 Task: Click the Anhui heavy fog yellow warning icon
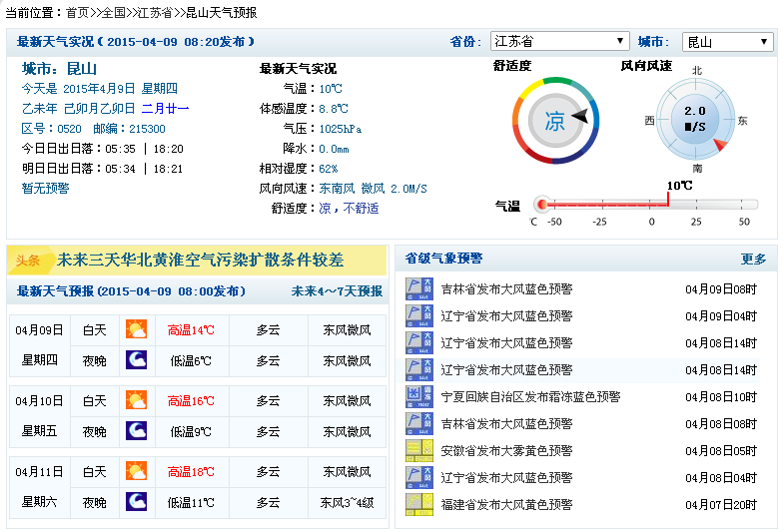pyautogui.click(x=419, y=450)
